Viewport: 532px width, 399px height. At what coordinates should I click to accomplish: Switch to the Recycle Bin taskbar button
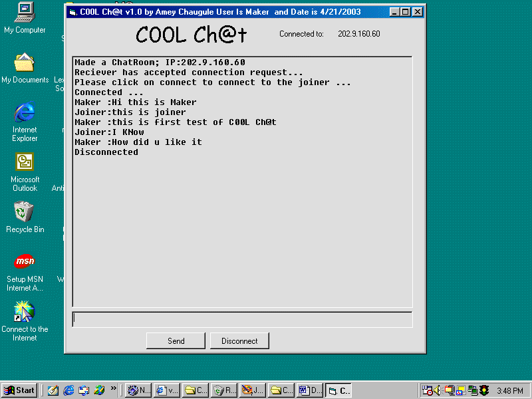pos(223,390)
